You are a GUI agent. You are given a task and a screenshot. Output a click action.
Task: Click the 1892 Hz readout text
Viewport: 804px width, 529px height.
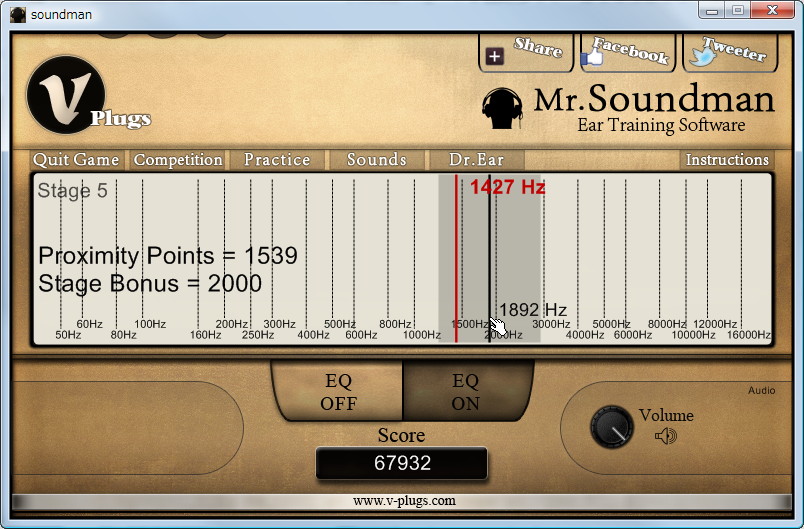point(533,310)
